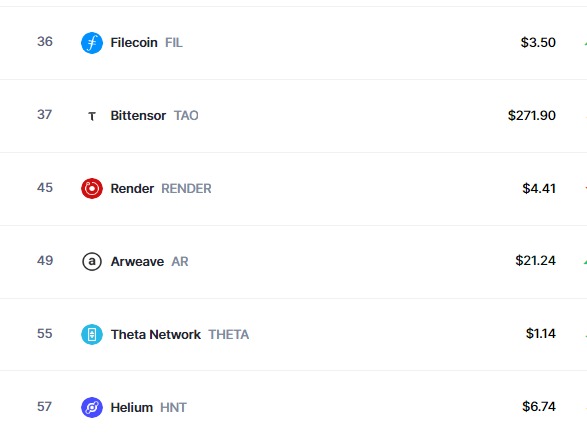Viewport: 587px width, 435px height.
Task: Open the Bittensor coin page link
Action: click(x=138, y=116)
